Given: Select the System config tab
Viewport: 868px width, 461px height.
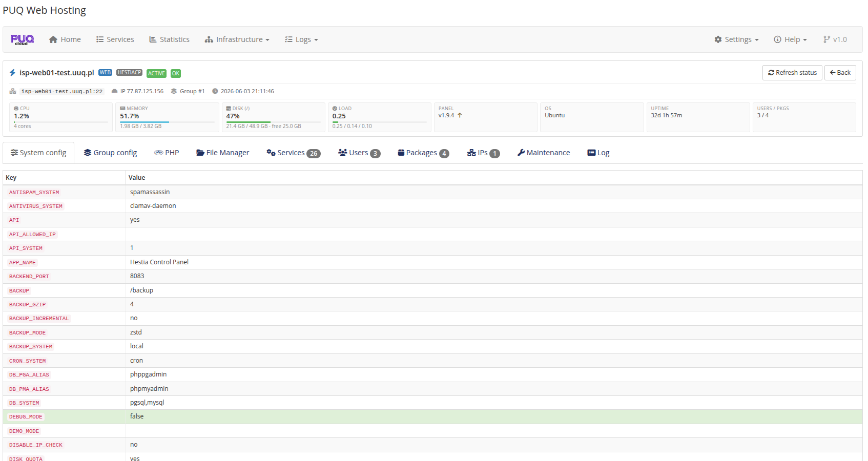Looking at the screenshot, I should coord(38,153).
